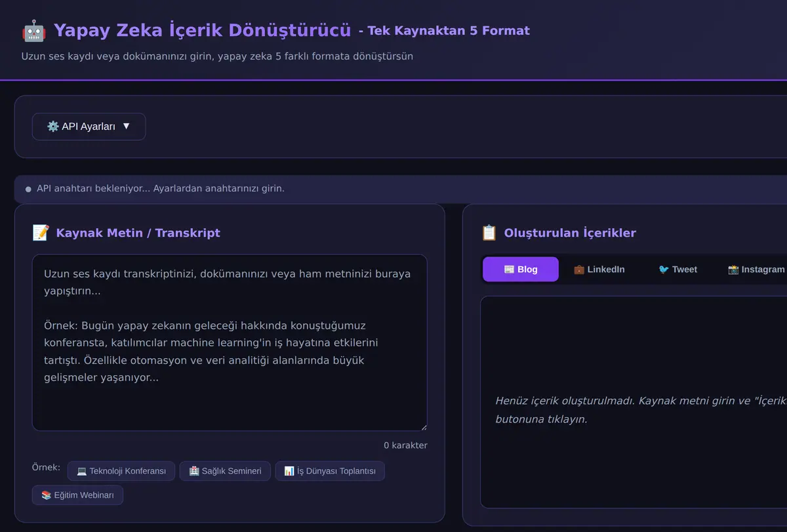This screenshot has height=532, width=787.
Task: Switch to the LinkedIn tab
Action: pos(599,269)
